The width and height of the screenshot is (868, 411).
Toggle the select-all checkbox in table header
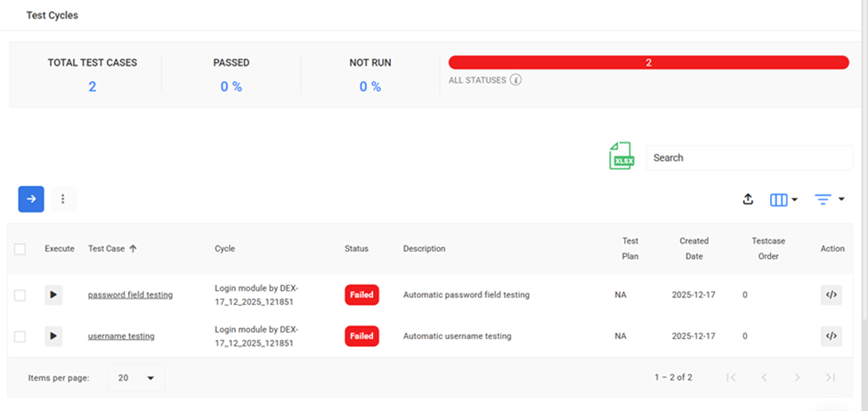[20, 249]
